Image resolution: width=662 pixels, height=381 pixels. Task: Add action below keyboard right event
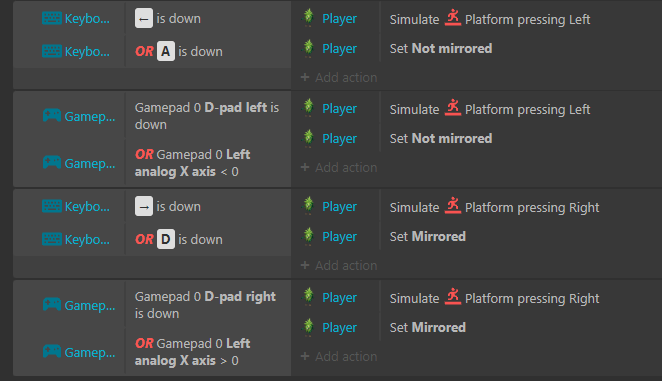[339, 266]
